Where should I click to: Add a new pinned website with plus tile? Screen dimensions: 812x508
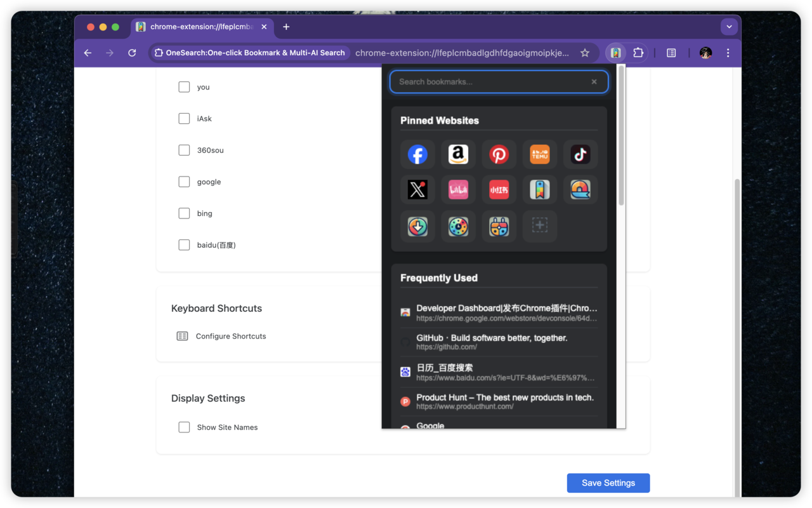[540, 226]
